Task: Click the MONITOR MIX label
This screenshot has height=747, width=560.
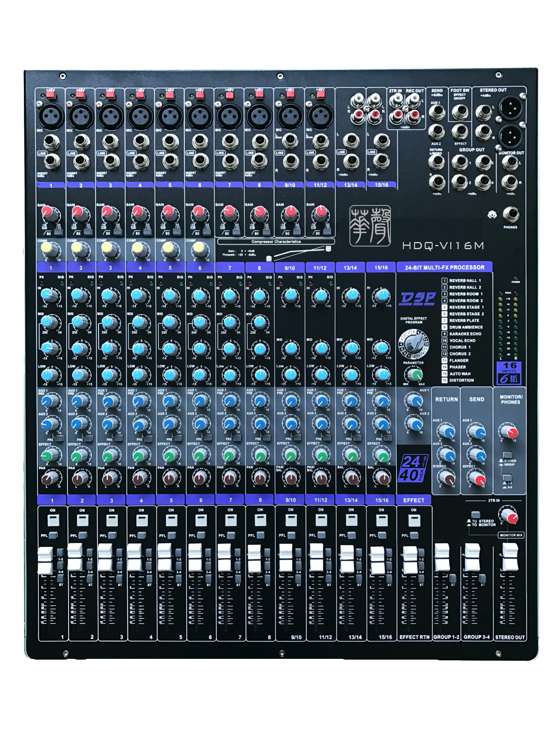Action: coord(511,535)
